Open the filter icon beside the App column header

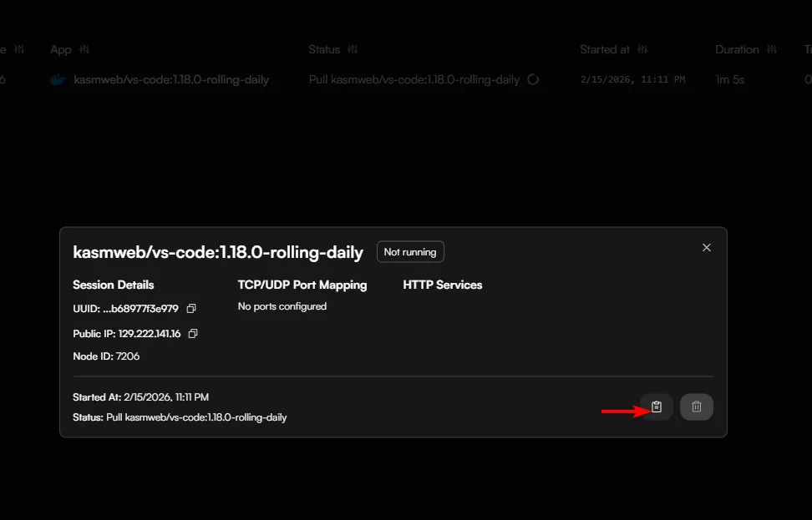point(84,50)
